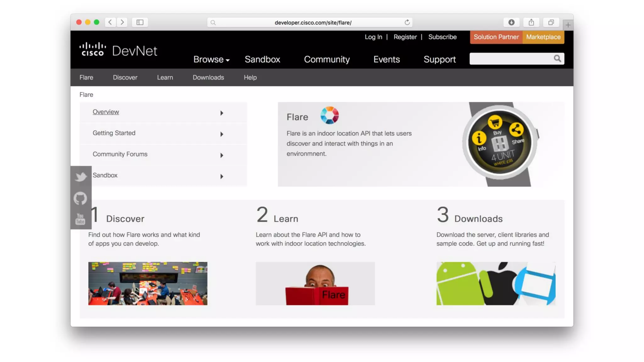
Task: Open the GitHub sidebar icon
Action: tap(80, 198)
